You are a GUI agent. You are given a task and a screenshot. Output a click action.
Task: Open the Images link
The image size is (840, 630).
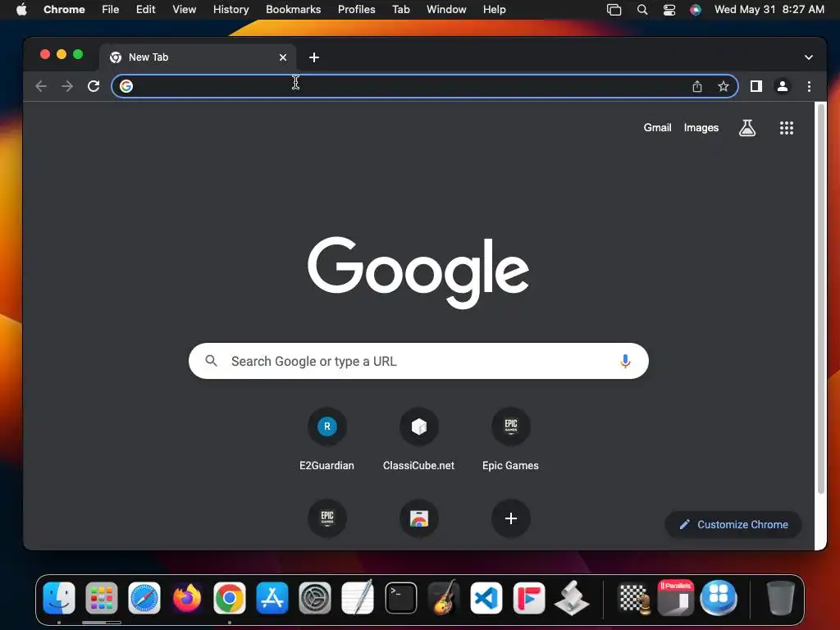(701, 127)
